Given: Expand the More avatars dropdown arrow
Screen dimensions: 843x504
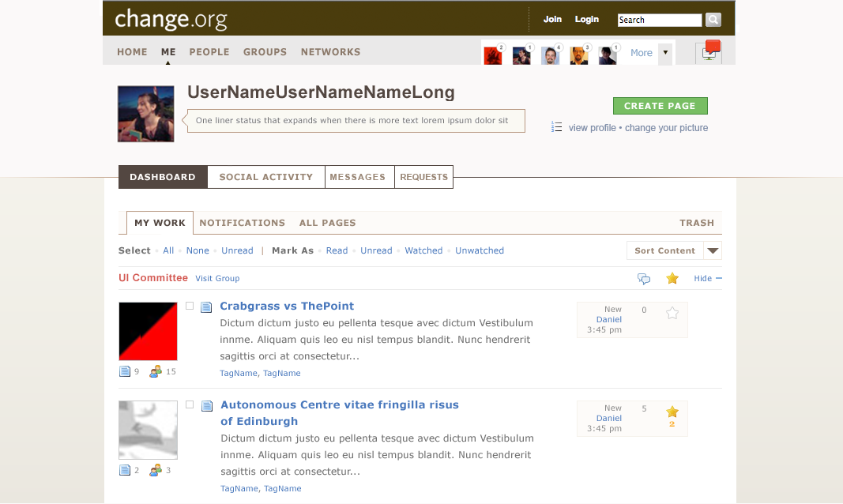Looking at the screenshot, I should point(665,53).
